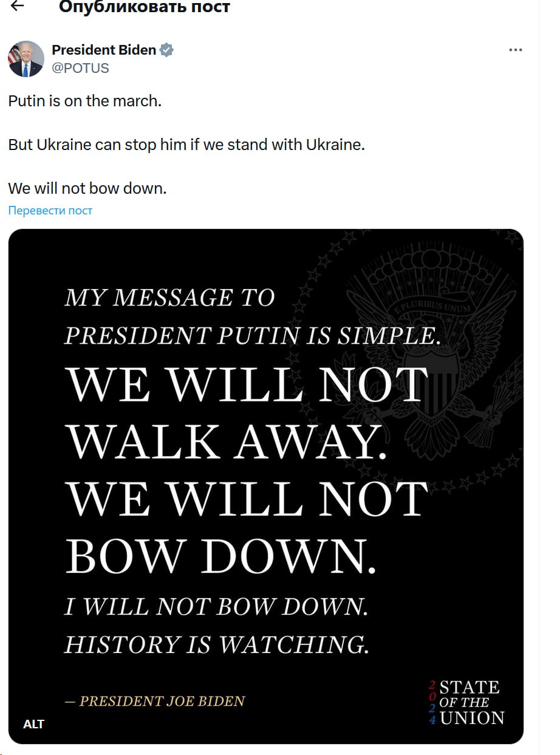Viewport: 560px width, 755px height.
Task: Go back using the left arrow icon
Action: [18, 5]
